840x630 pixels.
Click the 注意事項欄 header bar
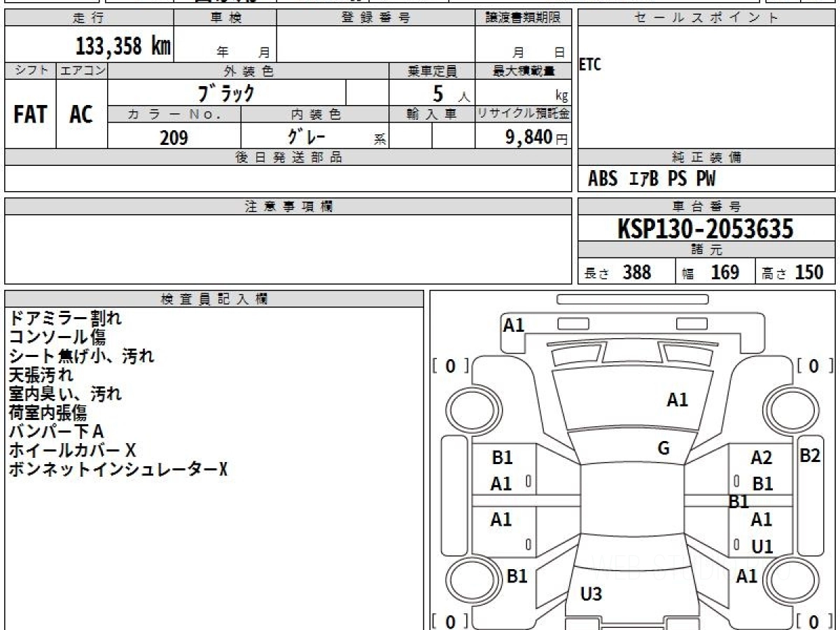[288, 206]
